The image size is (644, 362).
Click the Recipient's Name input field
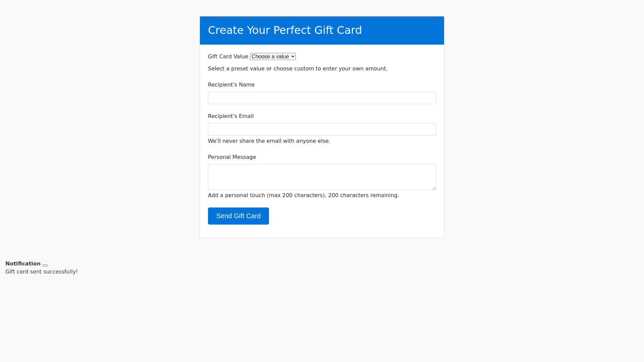click(x=322, y=98)
